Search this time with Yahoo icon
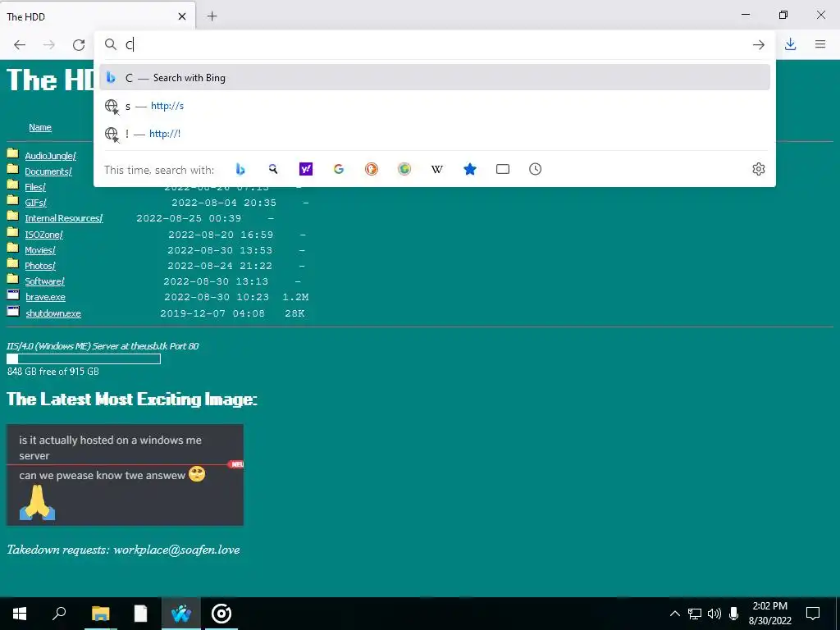840x630 pixels. pos(306,169)
